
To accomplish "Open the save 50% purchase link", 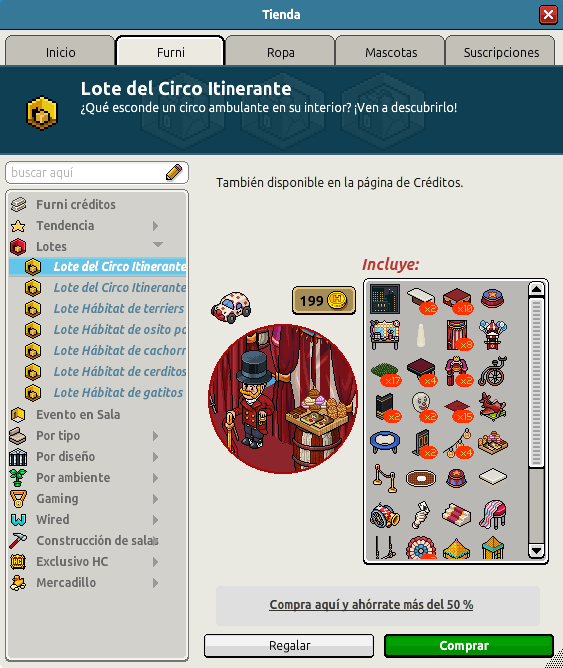I will click(371, 605).
